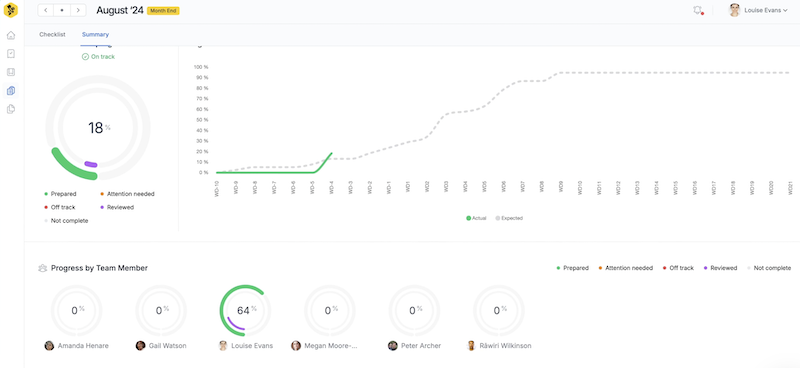Toggle the Expected series in chart legend
The height and width of the screenshot is (368, 800).
(509, 218)
